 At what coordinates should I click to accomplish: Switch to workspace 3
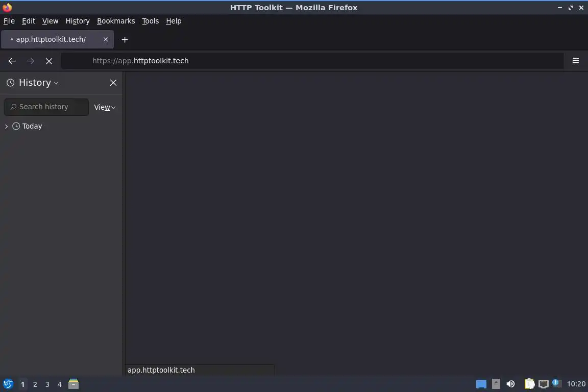click(x=47, y=384)
